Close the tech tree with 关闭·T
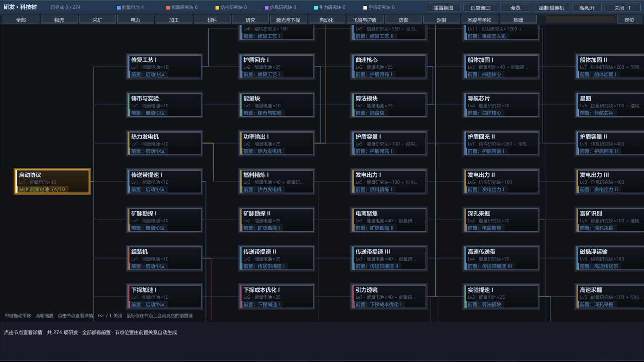This screenshot has width=644, height=362. pos(623,7)
